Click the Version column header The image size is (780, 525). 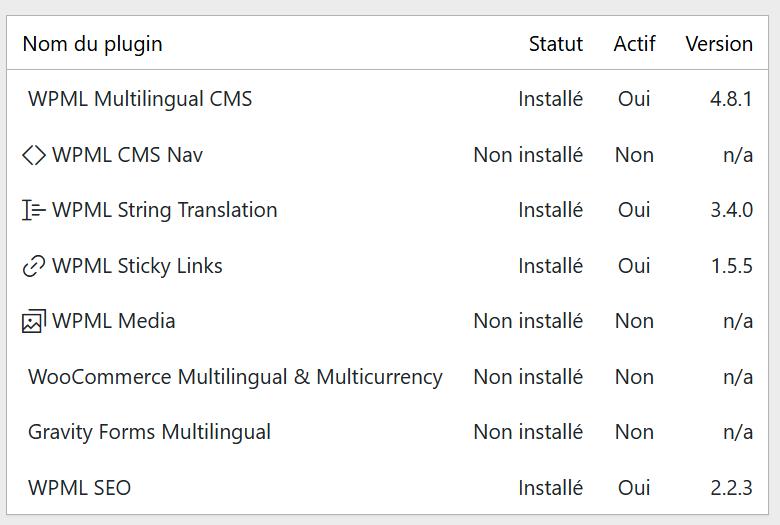coord(719,44)
